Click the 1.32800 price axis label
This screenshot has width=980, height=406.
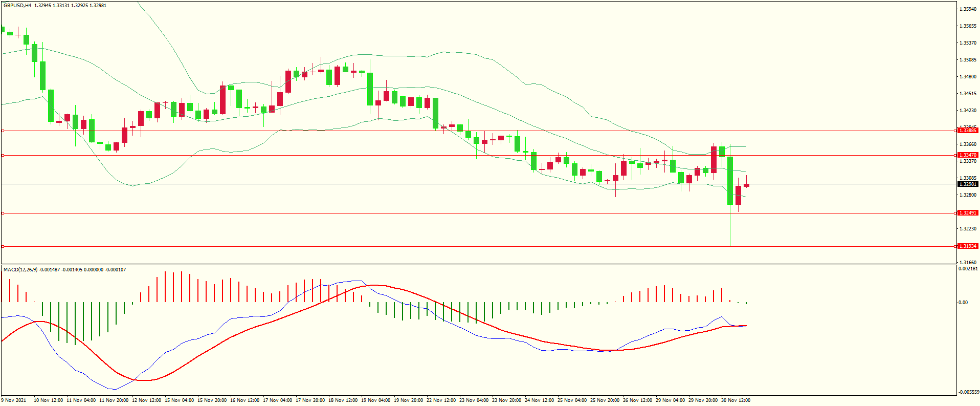(968, 195)
